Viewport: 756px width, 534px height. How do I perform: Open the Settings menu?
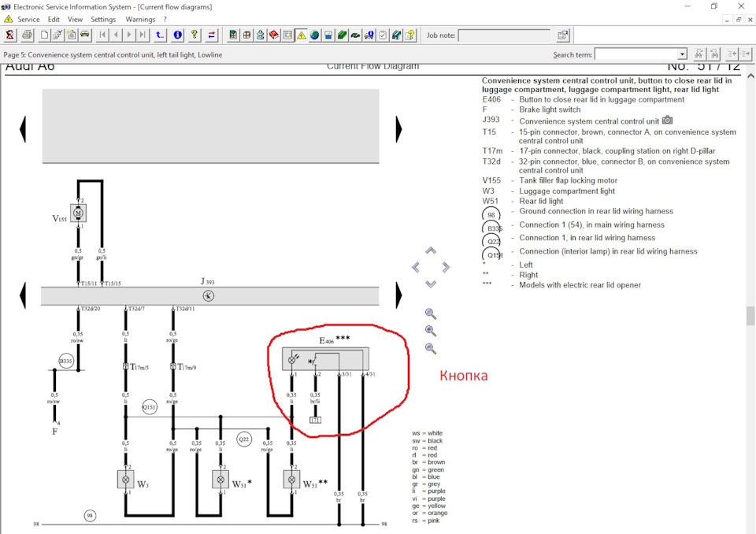pyautogui.click(x=103, y=19)
